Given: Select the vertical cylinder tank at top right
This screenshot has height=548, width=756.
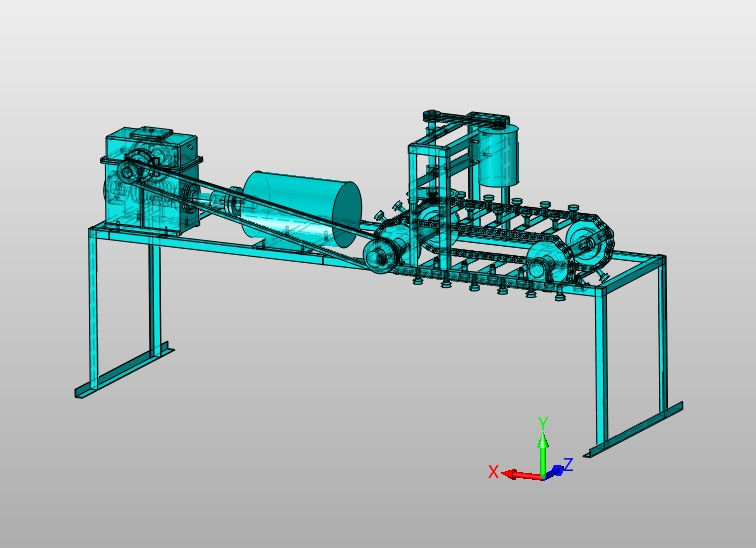Looking at the screenshot, I should pyautogui.click(x=499, y=155).
